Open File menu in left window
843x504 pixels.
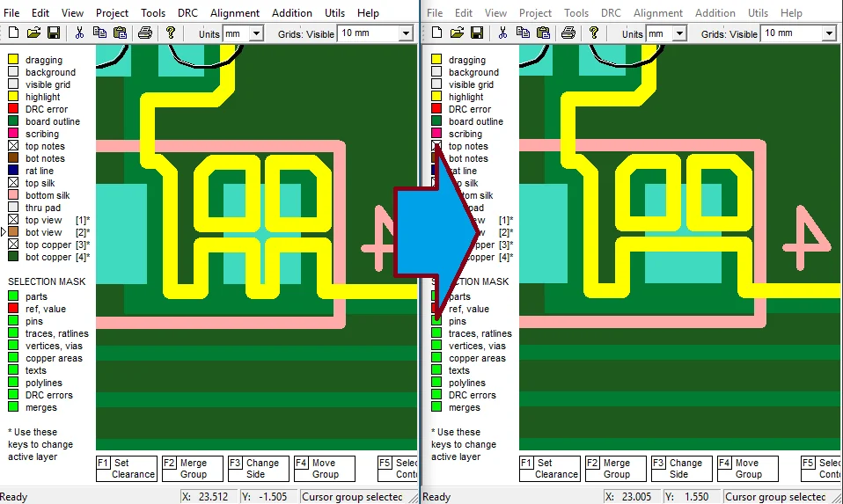click(x=11, y=13)
